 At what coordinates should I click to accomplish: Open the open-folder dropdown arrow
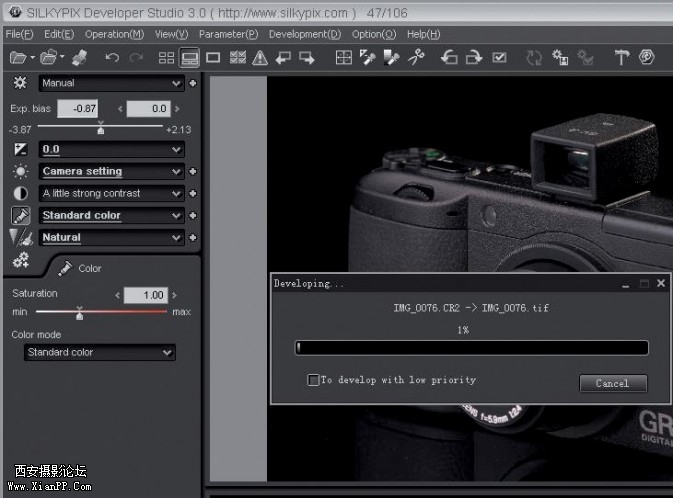pyautogui.click(x=62, y=56)
